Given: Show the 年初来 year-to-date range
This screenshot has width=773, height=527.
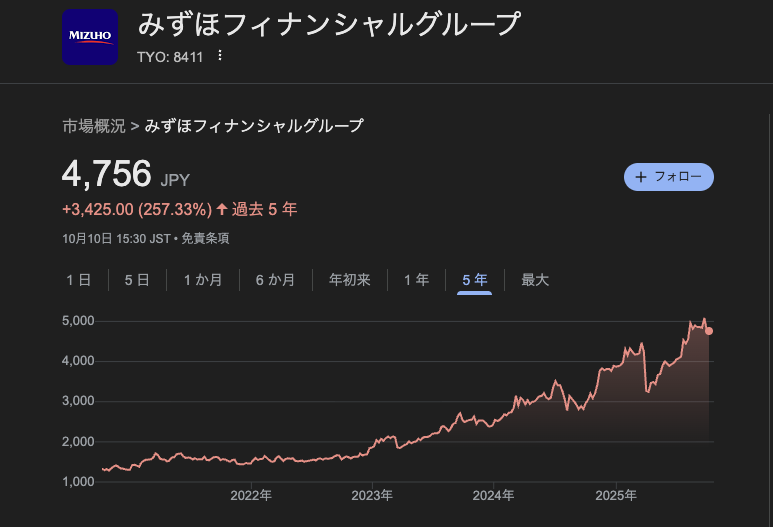Looking at the screenshot, I should (350, 280).
